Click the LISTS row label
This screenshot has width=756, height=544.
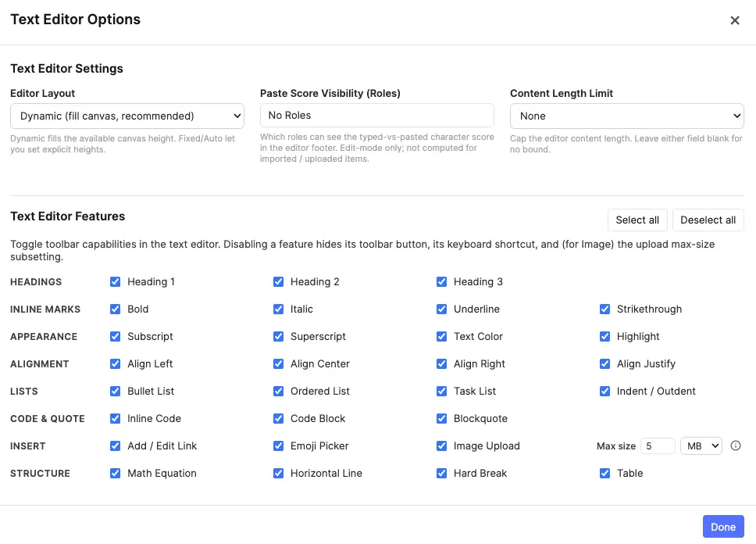(x=24, y=392)
